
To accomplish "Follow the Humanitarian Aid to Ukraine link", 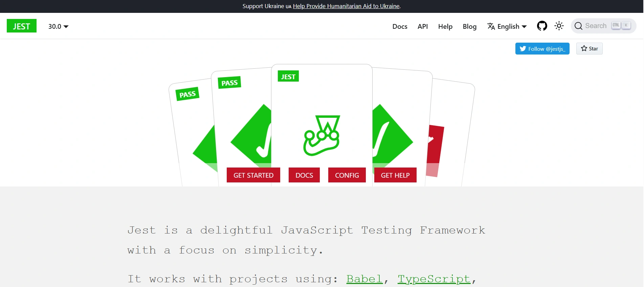I will pos(346,6).
